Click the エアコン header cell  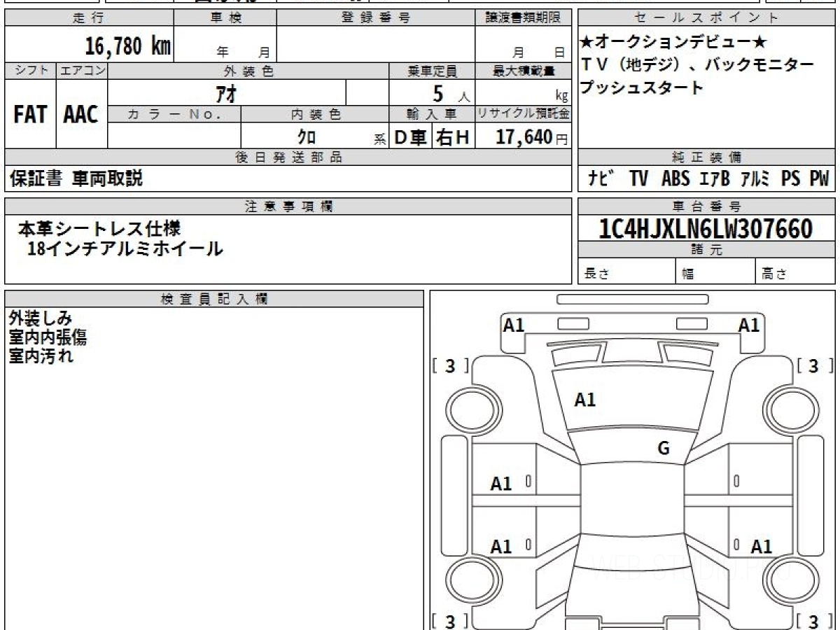[82, 71]
